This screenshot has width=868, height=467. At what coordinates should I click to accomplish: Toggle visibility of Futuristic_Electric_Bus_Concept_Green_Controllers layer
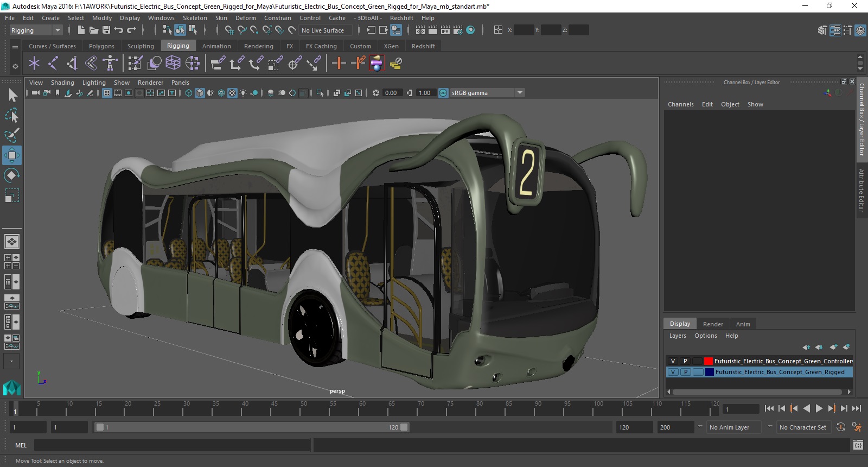[673, 361]
